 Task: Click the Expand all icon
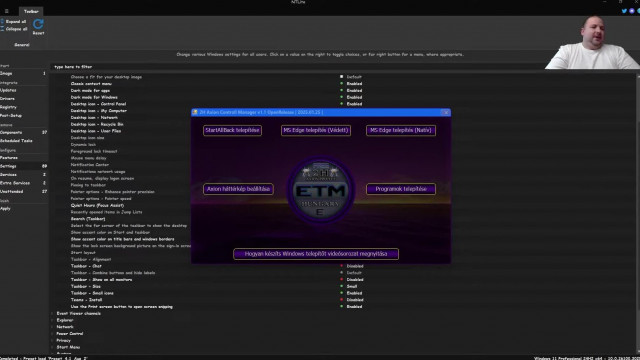2,21
